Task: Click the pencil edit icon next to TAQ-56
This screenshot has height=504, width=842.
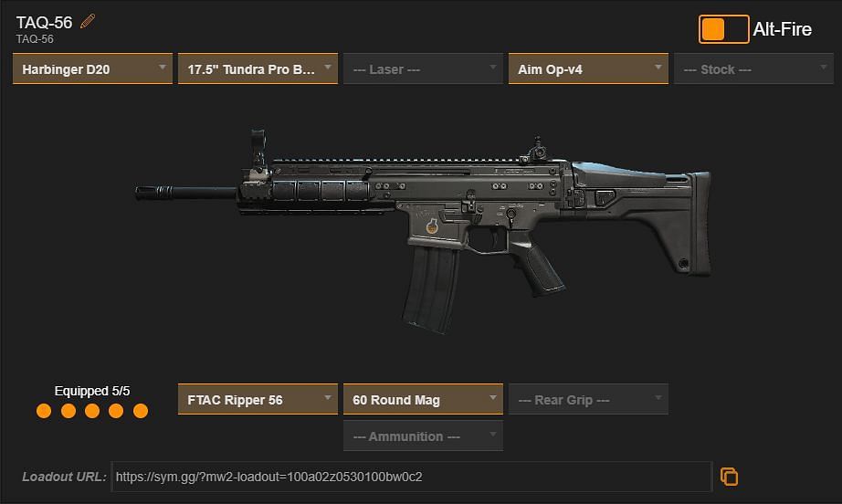Action: point(88,22)
